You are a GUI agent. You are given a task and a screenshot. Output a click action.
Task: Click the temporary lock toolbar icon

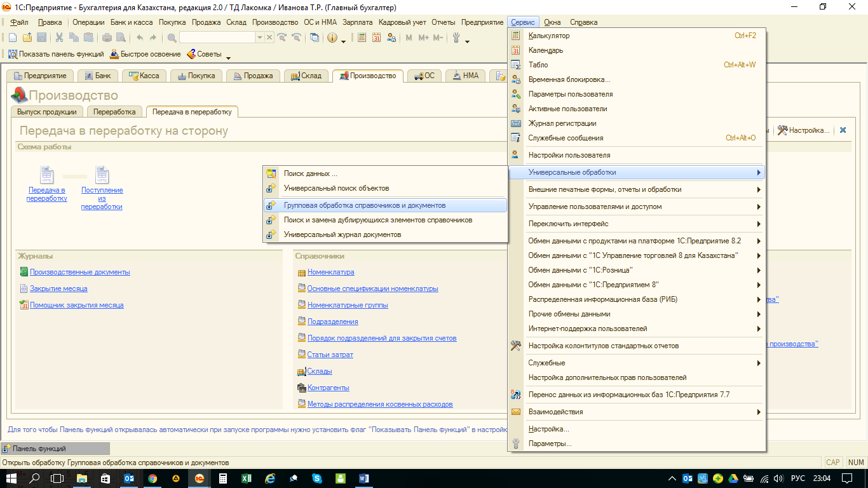tap(391, 37)
